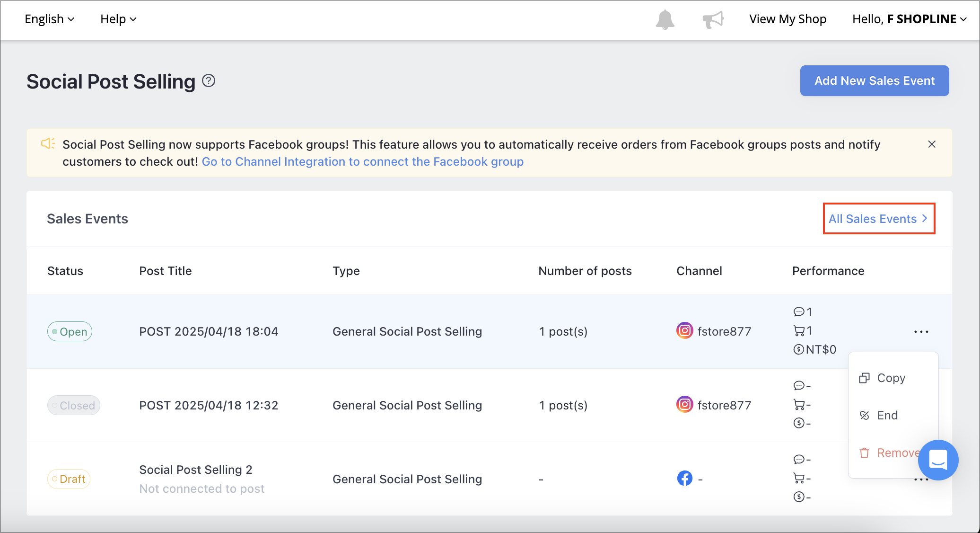Choose Remove from the row context menu
Viewport: 980px width, 533px height.
[889, 453]
